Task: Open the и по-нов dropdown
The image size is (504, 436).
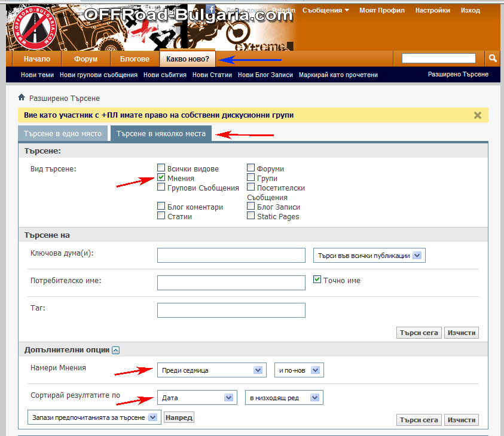Action: coord(299,370)
